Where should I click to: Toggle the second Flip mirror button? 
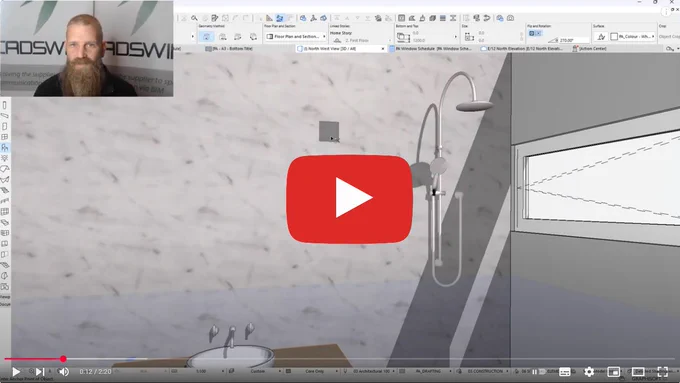pos(538,33)
